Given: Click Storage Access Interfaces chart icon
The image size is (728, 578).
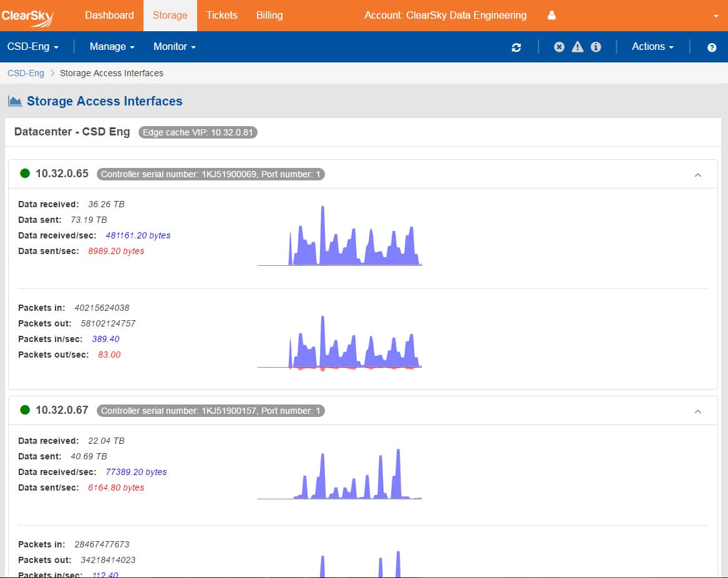Looking at the screenshot, I should pos(15,101).
